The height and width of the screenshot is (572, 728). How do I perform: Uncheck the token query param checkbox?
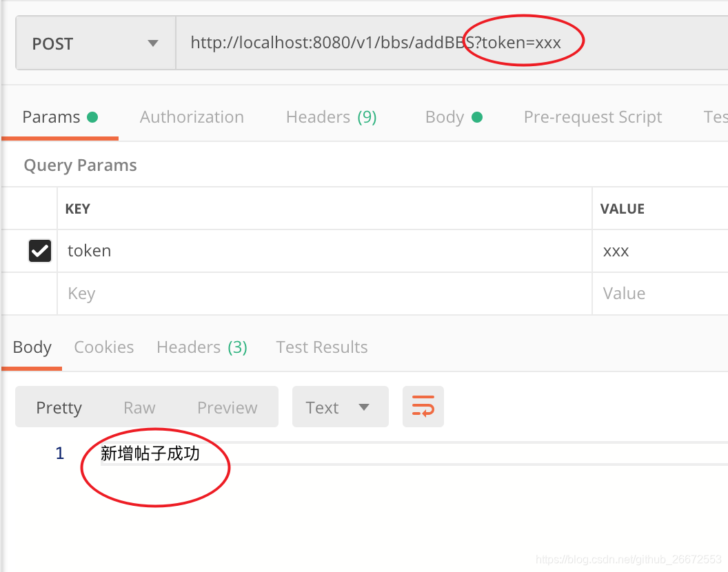pyautogui.click(x=40, y=251)
